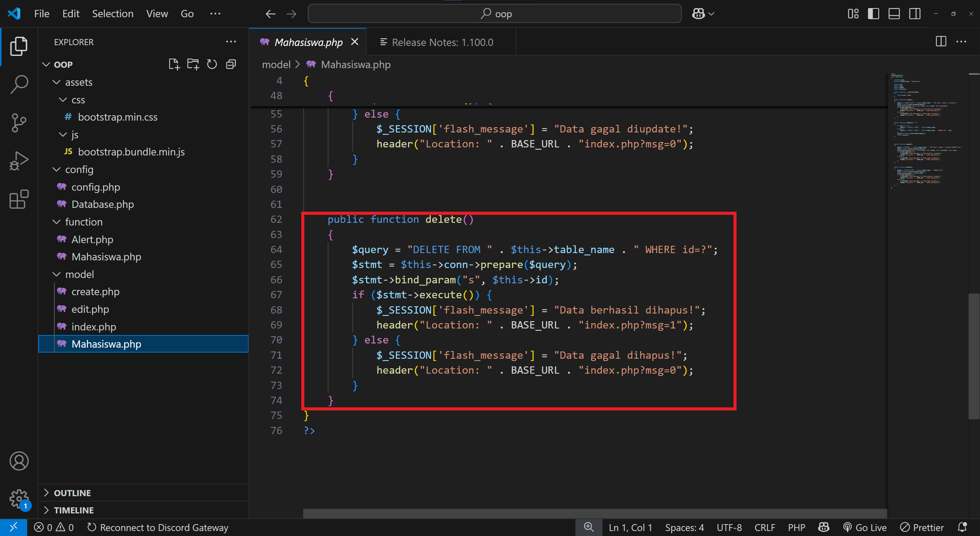Switch to Release Notes: 1.100.0 tab
The height and width of the screenshot is (536, 980).
[442, 42]
